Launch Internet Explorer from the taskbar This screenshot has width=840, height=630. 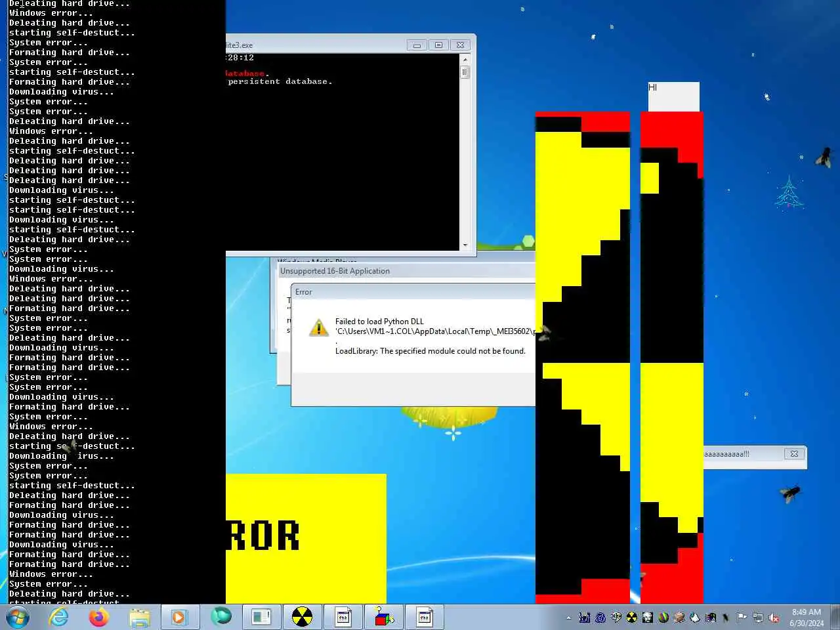pyautogui.click(x=59, y=617)
